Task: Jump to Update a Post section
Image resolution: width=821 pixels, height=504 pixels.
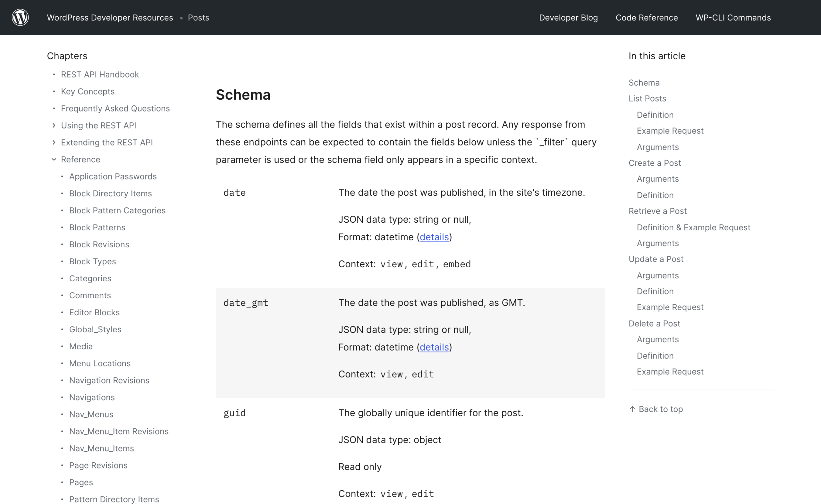Action: pyautogui.click(x=656, y=259)
